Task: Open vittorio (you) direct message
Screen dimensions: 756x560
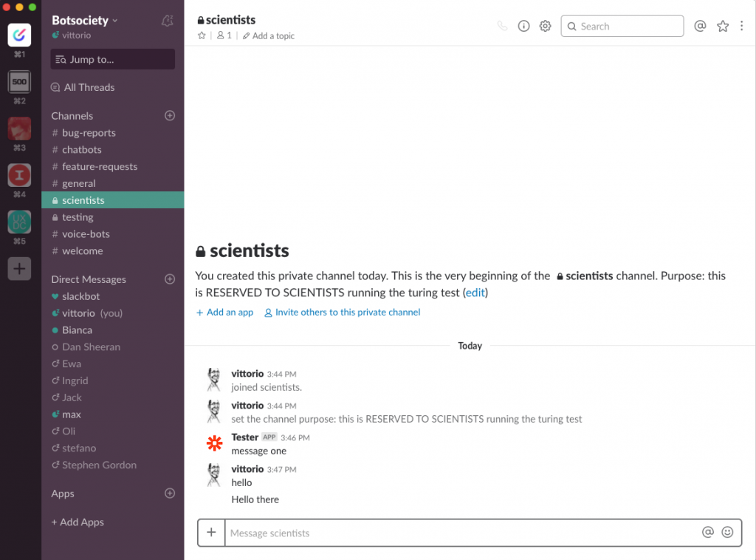Action: coord(113,313)
